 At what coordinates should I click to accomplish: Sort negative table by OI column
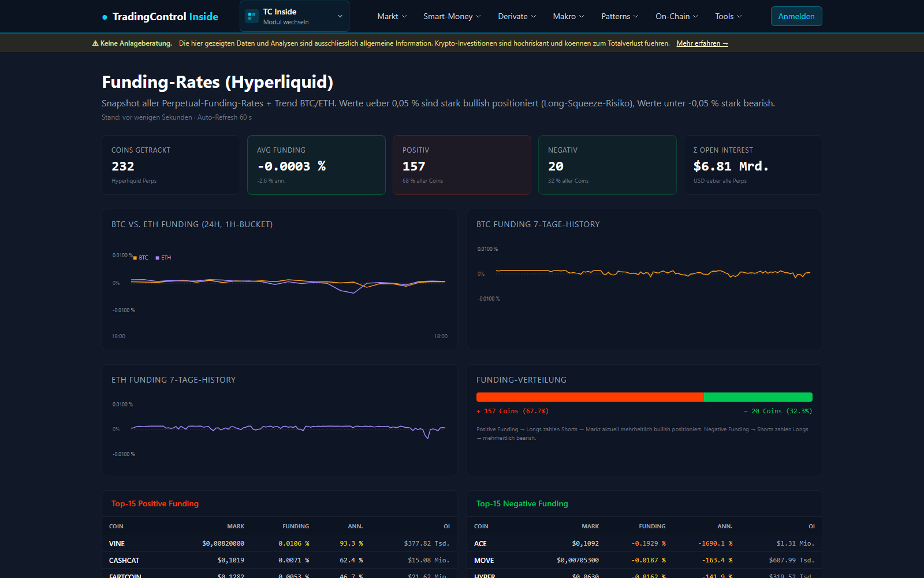811,527
